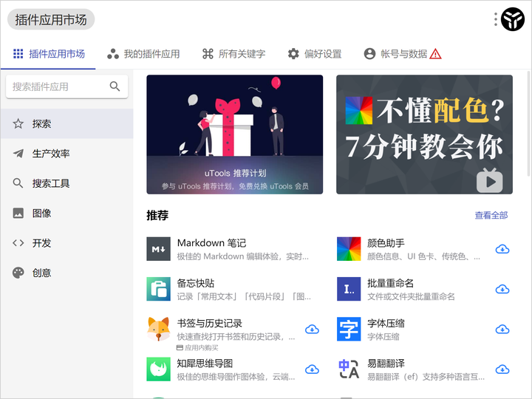Viewport: 532px width, 399px height.
Task: Open the 知犀思维导图 title
Action: click(205, 364)
